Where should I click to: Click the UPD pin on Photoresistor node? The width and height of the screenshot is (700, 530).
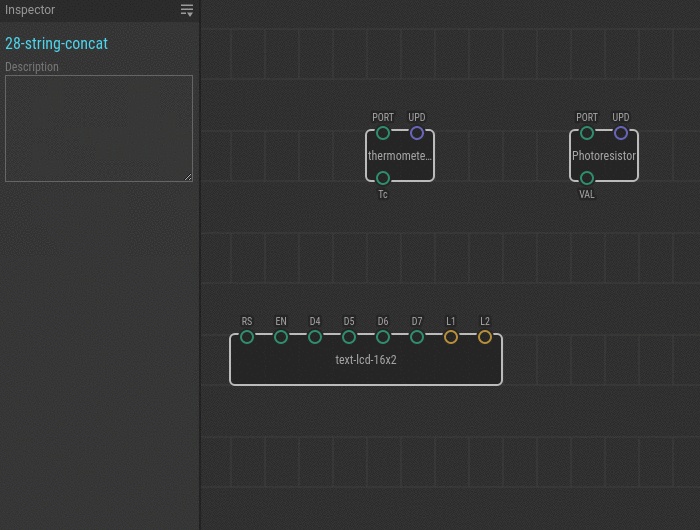[x=621, y=133]
